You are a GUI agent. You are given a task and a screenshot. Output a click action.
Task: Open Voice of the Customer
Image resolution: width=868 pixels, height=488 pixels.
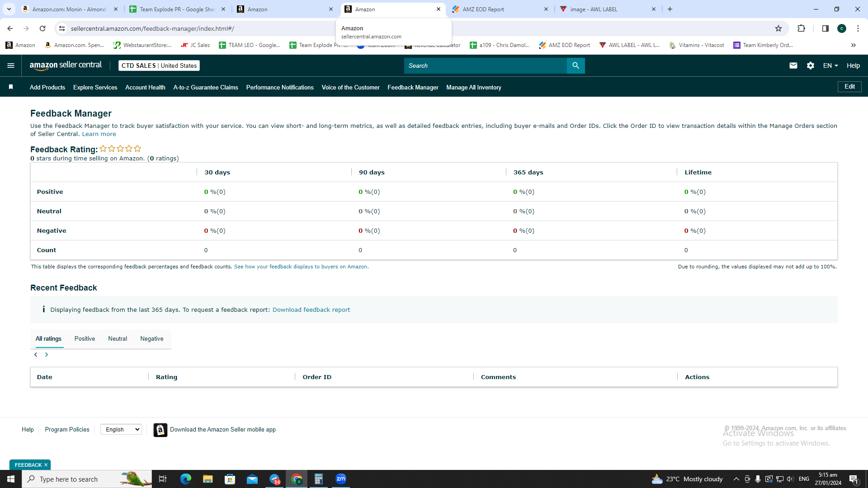coord(350,87)
